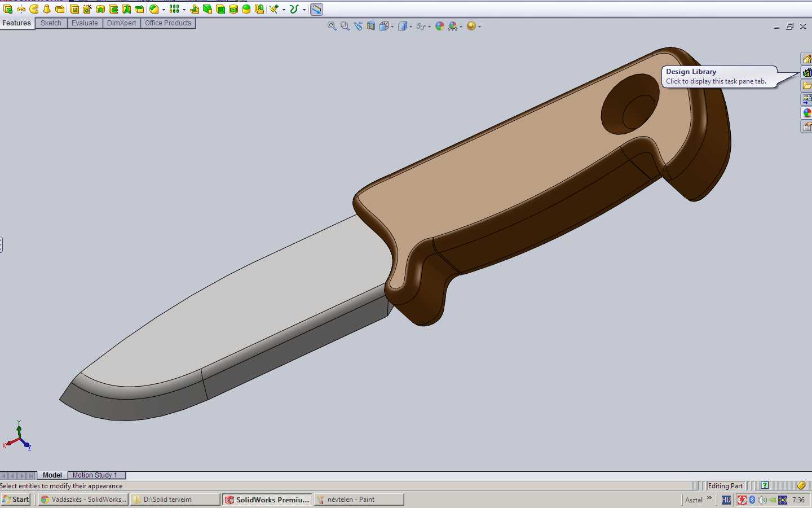Select the Curves tool

point(294,9)
